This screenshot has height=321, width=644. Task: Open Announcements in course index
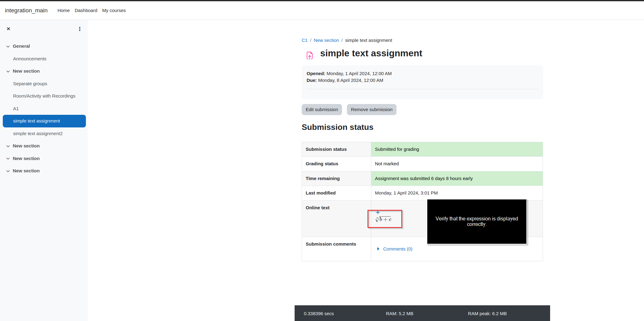[x=30, y=59]
